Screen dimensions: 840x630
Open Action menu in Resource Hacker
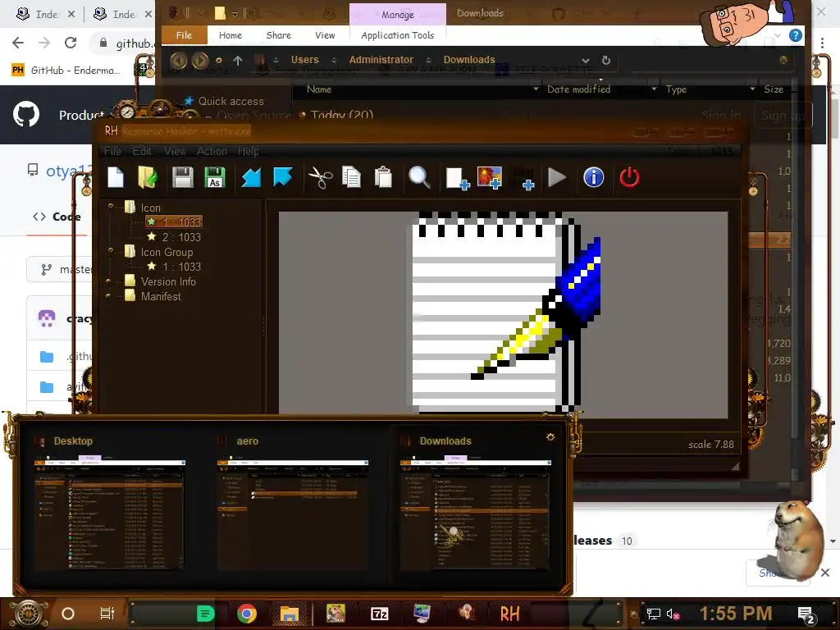point(212,152)
